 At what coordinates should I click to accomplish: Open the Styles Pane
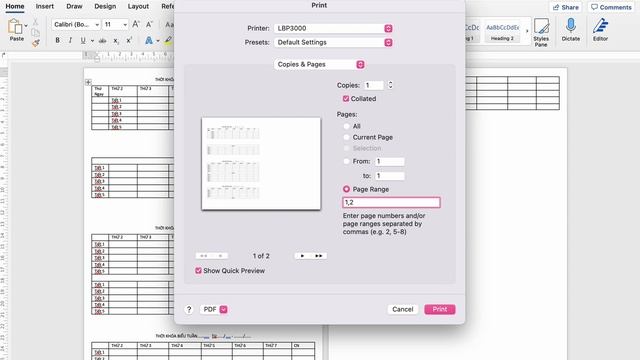[x=541, y=32]
